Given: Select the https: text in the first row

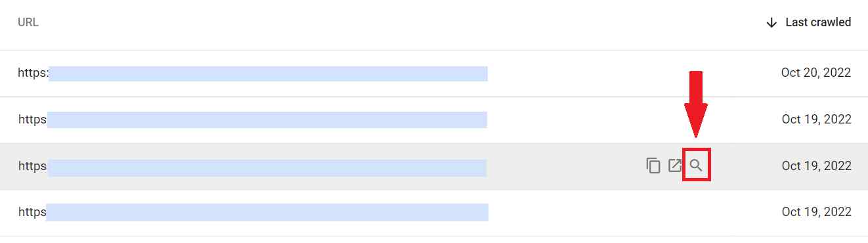Looking at the screenshot, I should (33, 73).
